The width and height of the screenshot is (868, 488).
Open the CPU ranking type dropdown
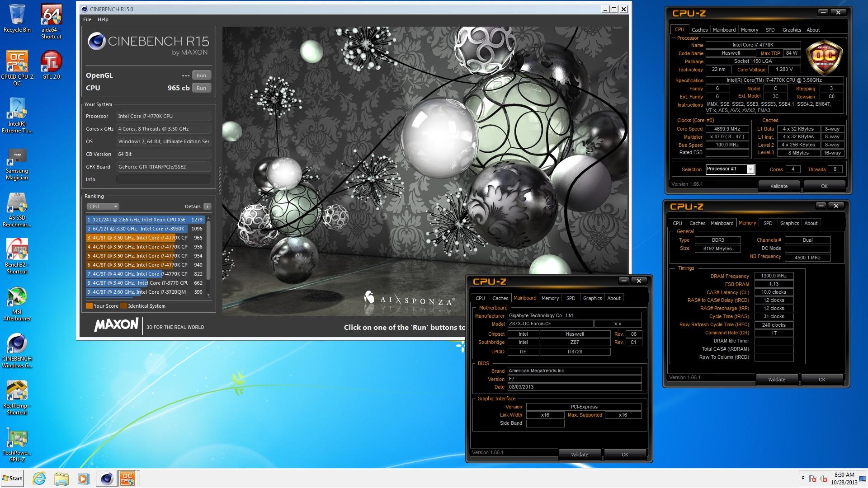pos(103,206)
